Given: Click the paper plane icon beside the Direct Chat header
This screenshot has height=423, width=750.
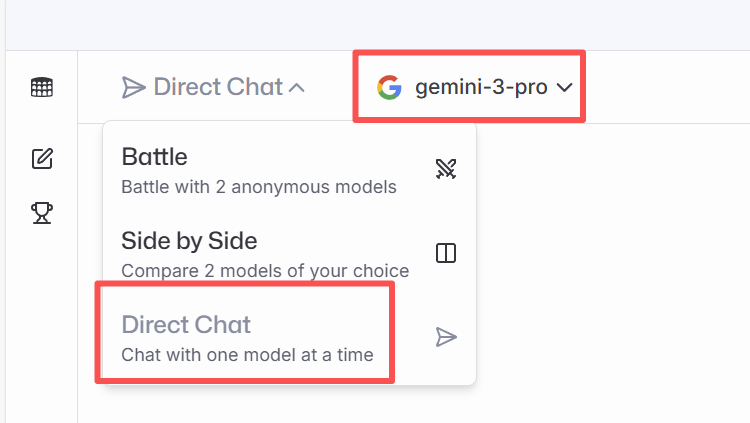Looking at the screenshot, I should (x=133, y=88).
